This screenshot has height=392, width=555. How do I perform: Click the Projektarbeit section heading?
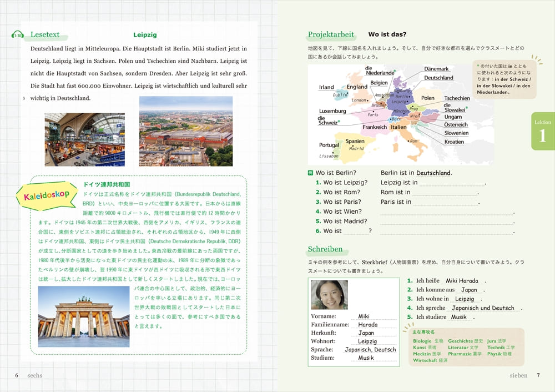click(x=331, y=35)
